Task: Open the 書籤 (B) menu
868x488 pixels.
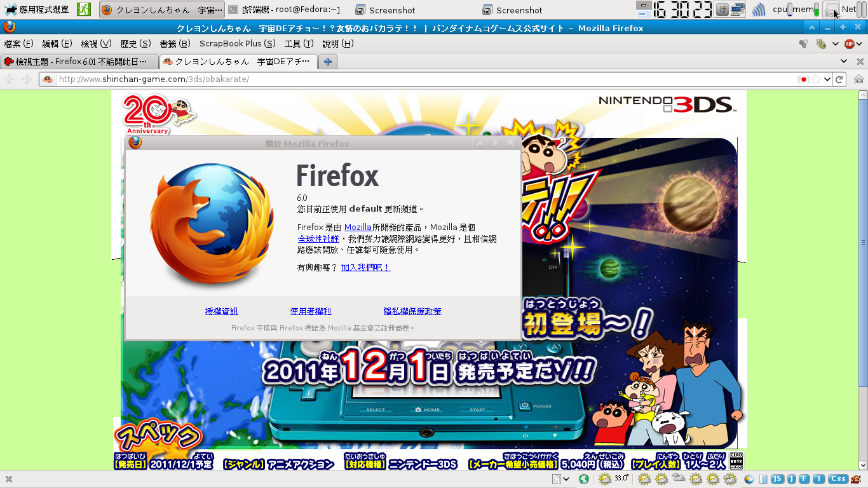Action: [175, 44]
